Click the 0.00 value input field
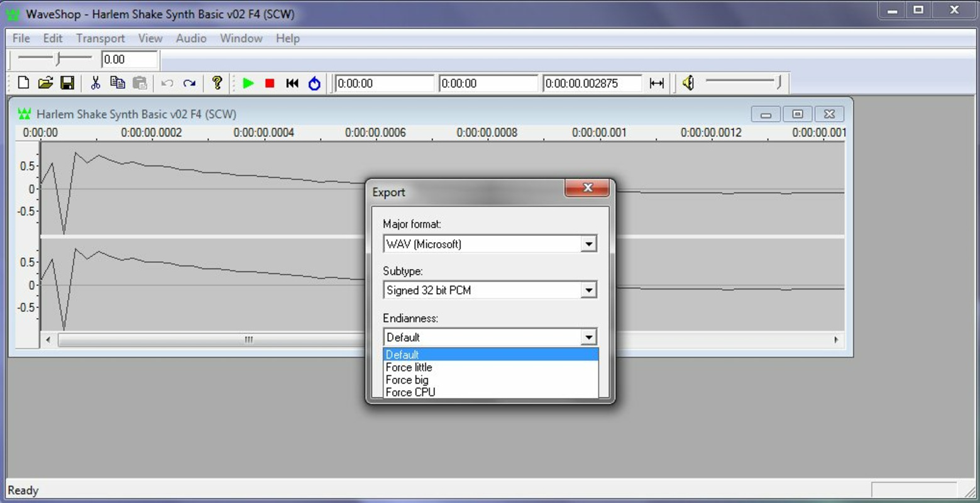 [x=129, y=59]
